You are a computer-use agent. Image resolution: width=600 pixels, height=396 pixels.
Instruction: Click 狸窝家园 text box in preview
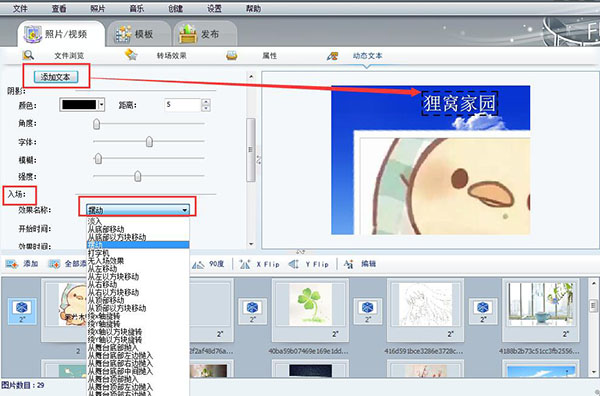(460, 103)
